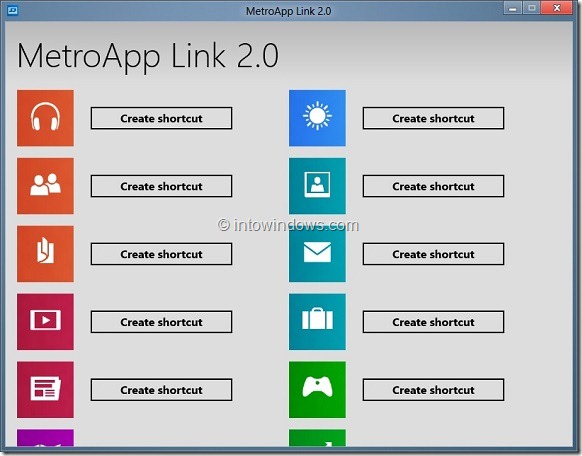Select the Photos portrait tile icon
This screenshot has width=582, height=456.
point(317,186)
